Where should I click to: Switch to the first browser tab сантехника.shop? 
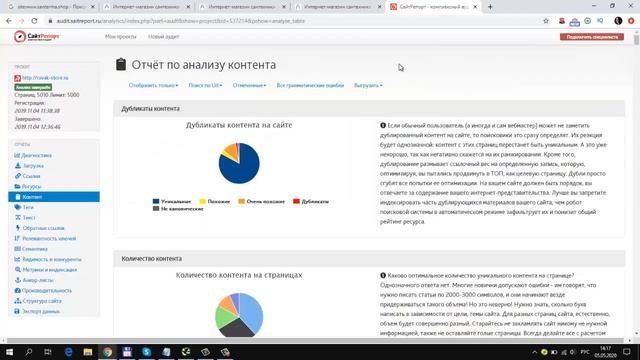pos(50,7)
